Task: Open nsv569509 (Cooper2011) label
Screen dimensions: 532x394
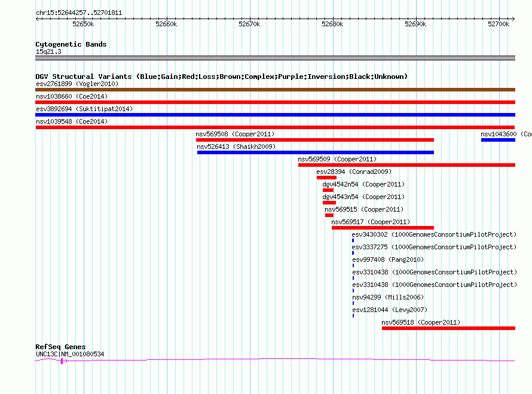Action: click(337, 159)
